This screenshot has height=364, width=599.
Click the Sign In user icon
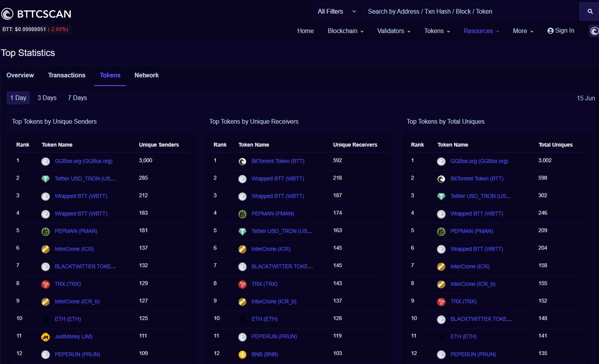click(551, 31)
